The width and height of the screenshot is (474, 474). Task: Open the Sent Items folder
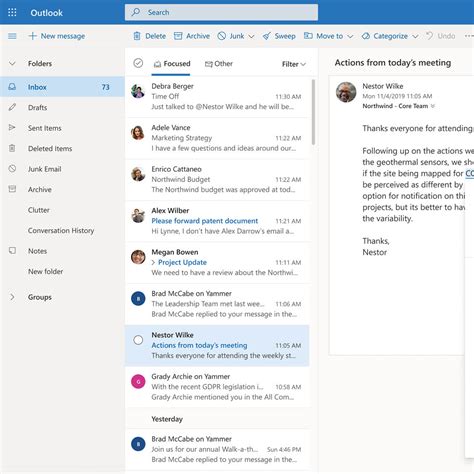pyautogui.click(x=62, y=128)
